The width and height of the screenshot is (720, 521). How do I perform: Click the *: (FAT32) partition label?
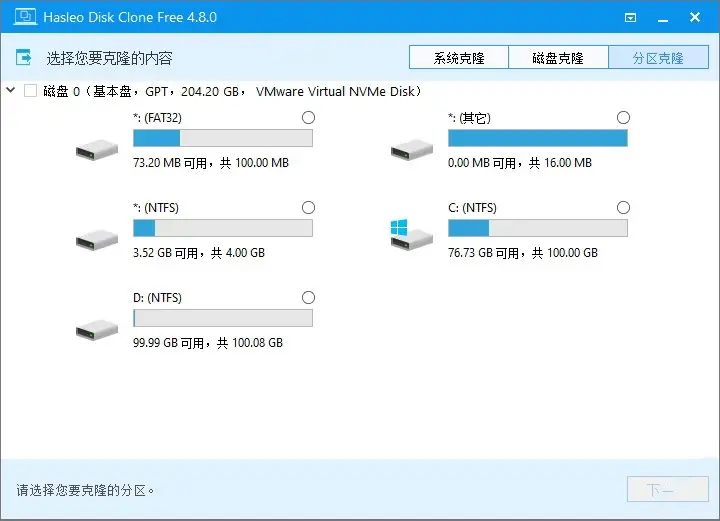click(158, 118)
